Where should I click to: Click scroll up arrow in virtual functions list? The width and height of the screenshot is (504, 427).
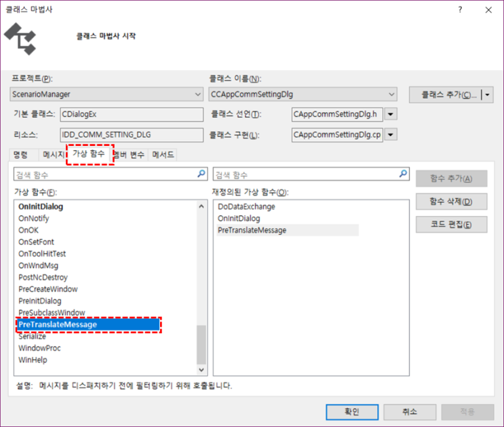201,206
